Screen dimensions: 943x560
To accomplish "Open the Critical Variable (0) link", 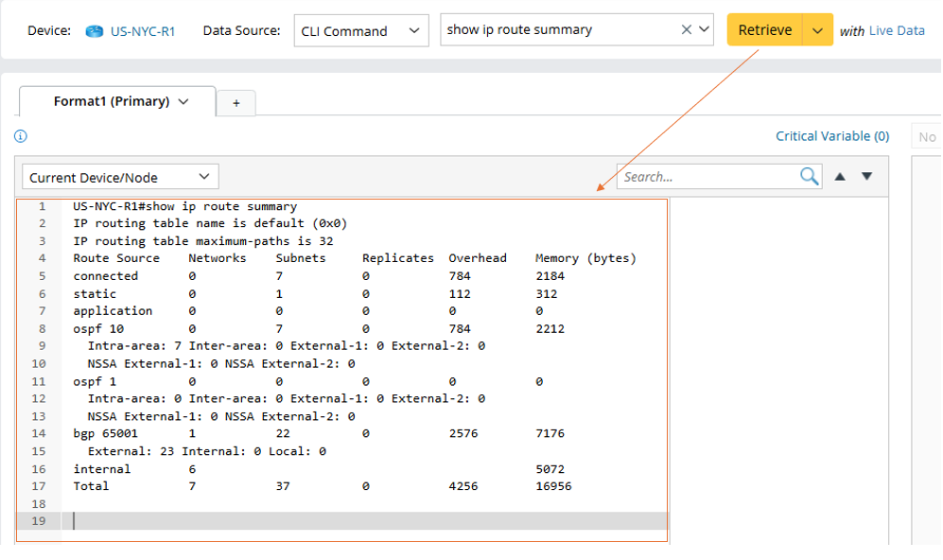I will click(832, 136).
